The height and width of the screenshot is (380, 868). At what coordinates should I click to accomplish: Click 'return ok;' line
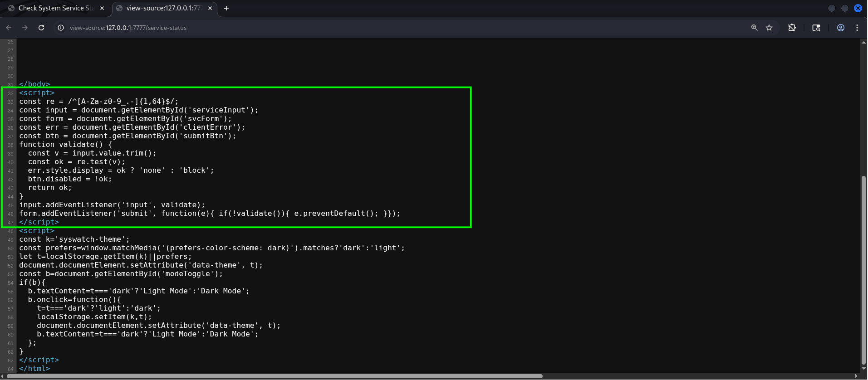click(50, 188)
